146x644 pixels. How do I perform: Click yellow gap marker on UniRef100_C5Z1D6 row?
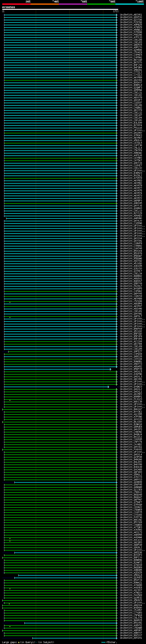10,302
